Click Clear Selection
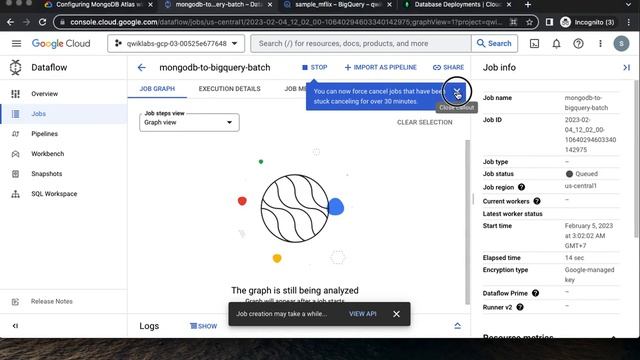The image size is (640, 360). click(x=424, y=122)
